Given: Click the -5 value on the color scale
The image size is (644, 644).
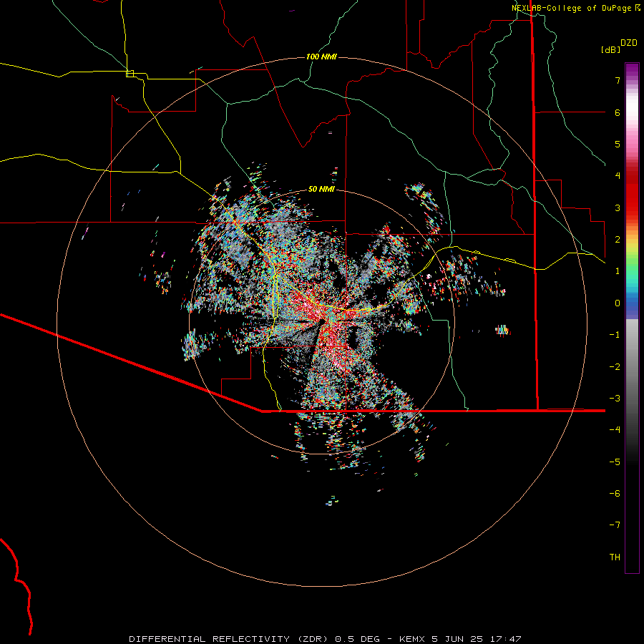Looking at the screenshot, I should pos(615,462).
